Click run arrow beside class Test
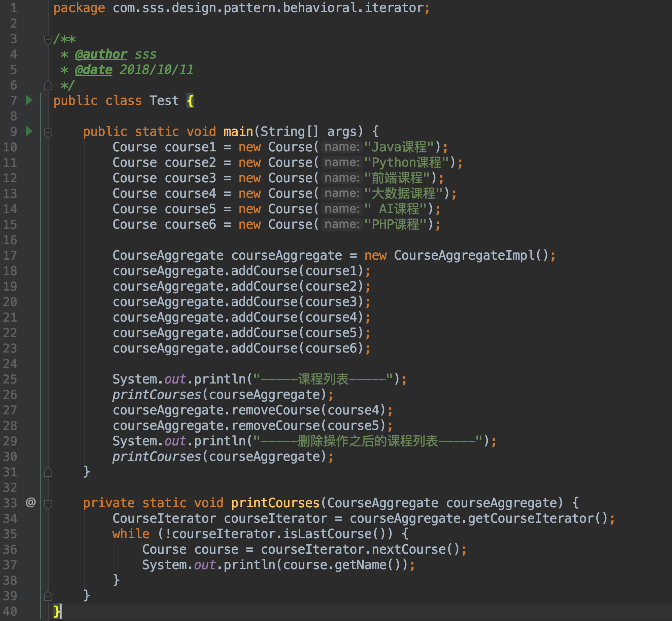The image size is (672, 621). coord(29,100)
